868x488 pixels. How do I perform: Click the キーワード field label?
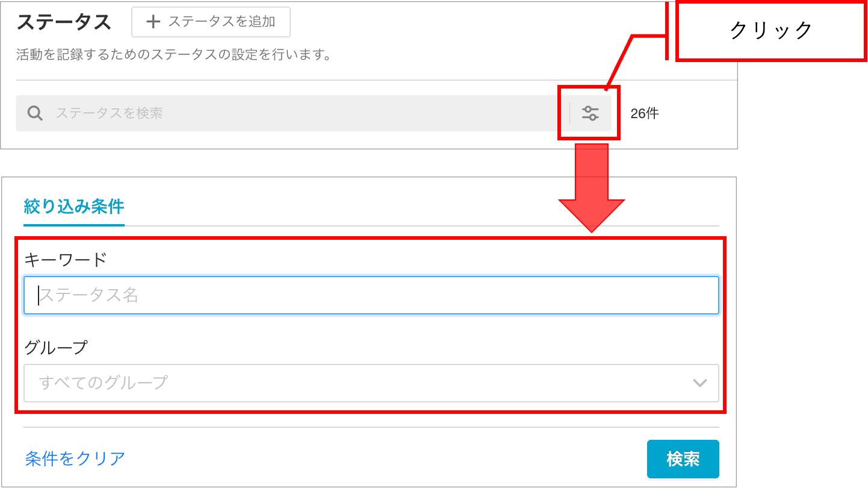(x=65, y=260)
